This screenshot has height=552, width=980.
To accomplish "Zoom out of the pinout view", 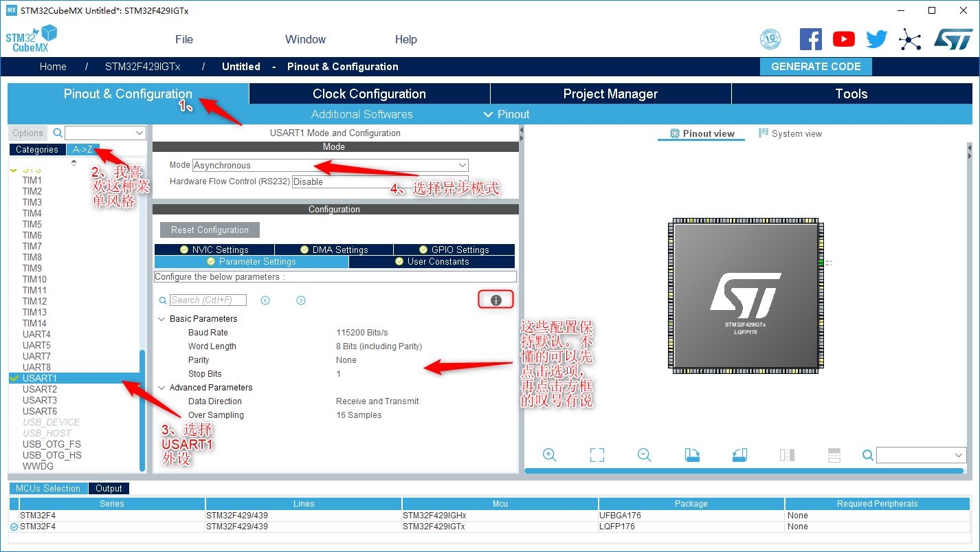I will click(x=644, y=455).
